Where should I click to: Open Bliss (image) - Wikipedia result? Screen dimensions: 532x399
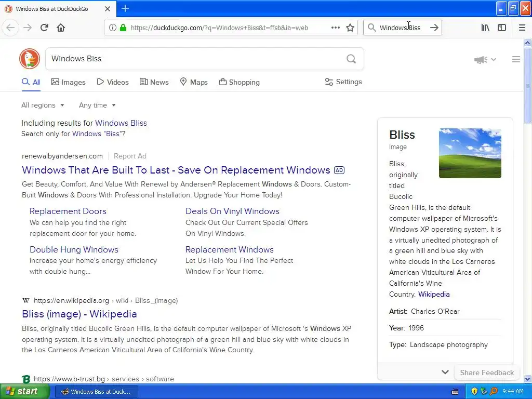[x=79, y=314]
